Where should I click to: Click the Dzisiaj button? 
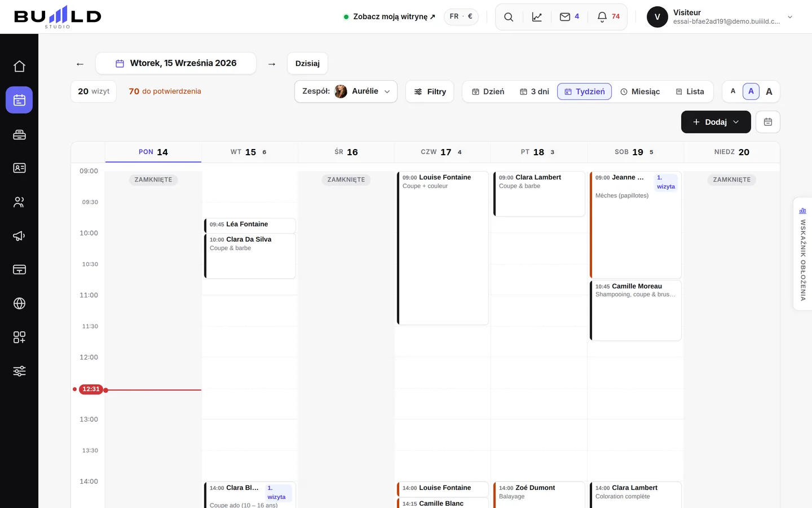(307, 63)
